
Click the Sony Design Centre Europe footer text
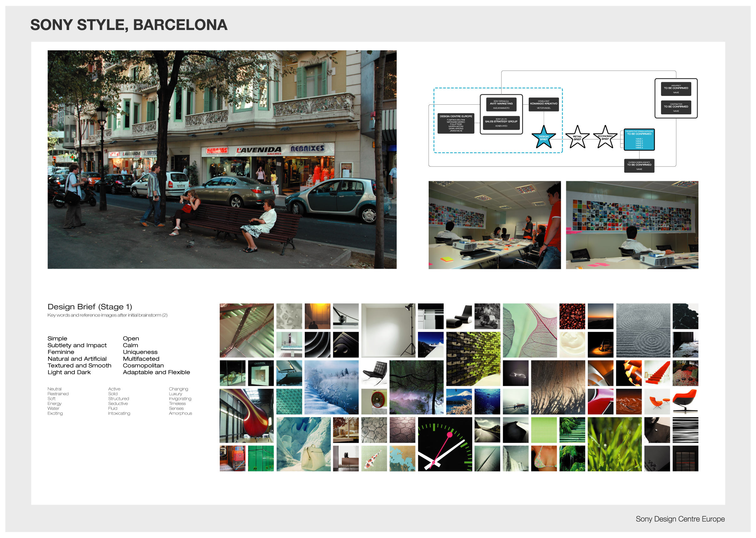pyautogui.click(x=680, y=519)
